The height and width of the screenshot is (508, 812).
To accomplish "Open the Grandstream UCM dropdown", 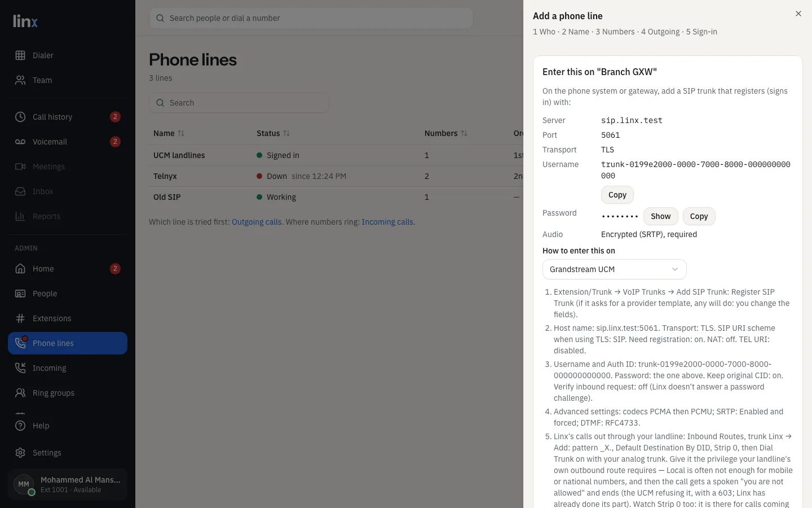I will click(615, 269).
